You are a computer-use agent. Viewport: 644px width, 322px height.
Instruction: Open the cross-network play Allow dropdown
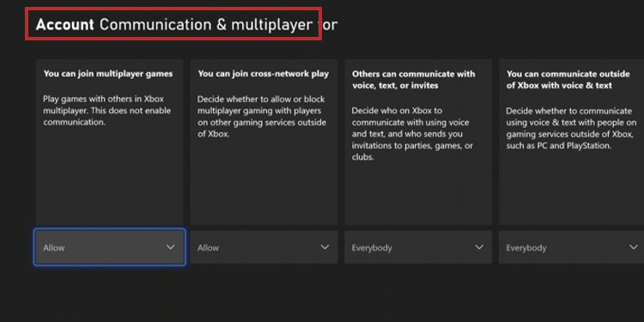[x=264, y=246]
